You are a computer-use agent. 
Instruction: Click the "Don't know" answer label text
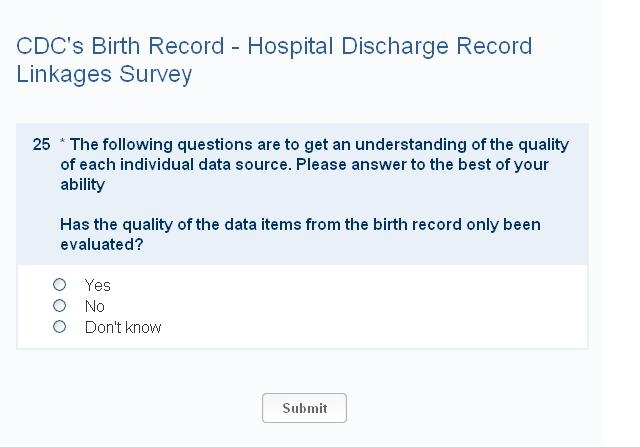123,327
